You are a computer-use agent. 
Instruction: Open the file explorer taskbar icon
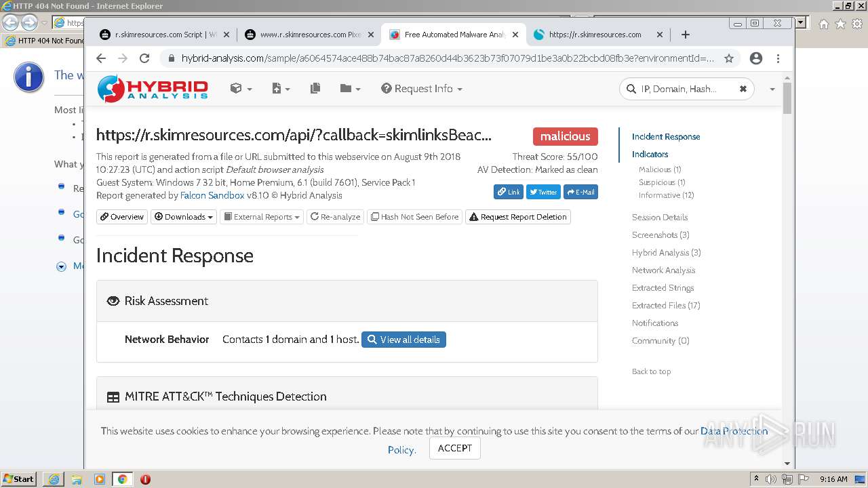pos(77,479)
